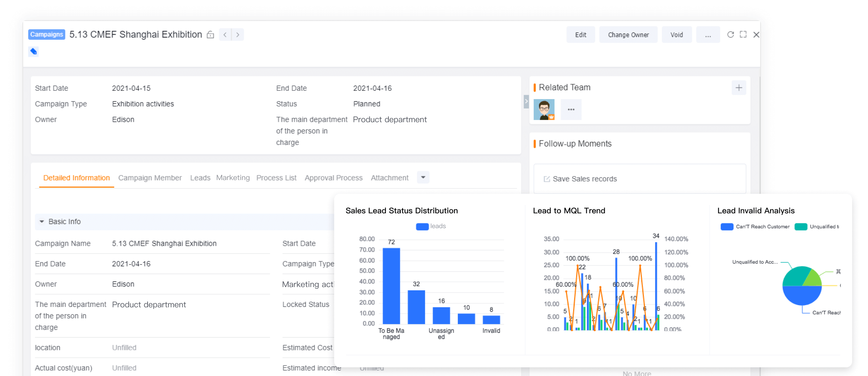Click the Locked Status field label
Image resolution: width=868 pixels, height=376 pixels.
pos(306,305)
